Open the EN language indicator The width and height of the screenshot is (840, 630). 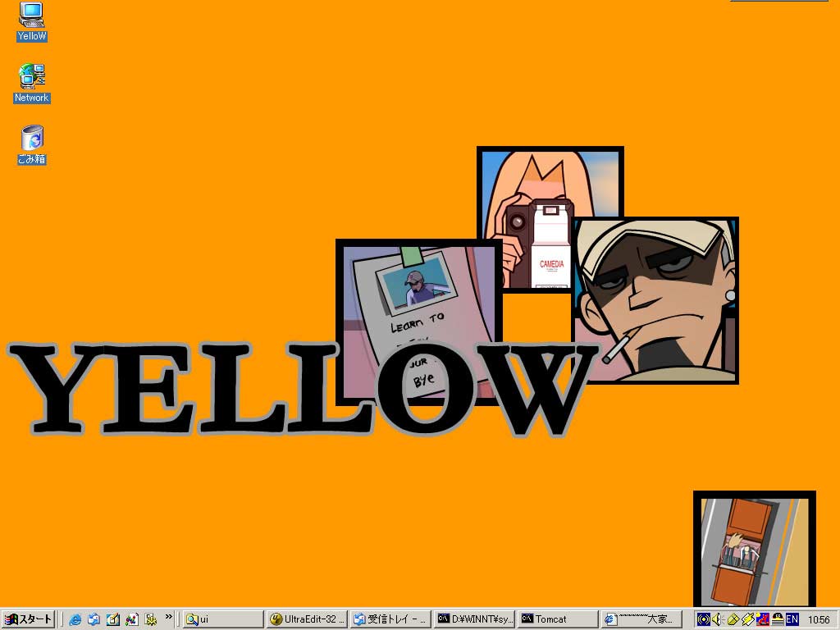point(792,620)
